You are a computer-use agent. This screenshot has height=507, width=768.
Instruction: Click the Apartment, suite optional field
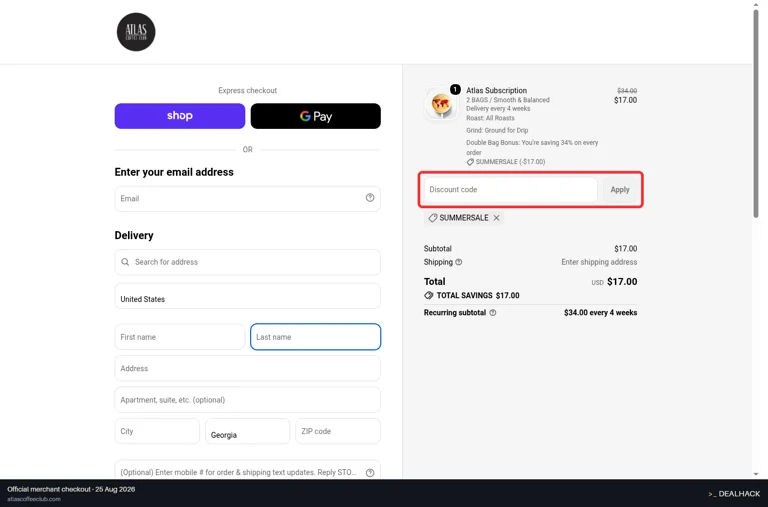point(247,400)
